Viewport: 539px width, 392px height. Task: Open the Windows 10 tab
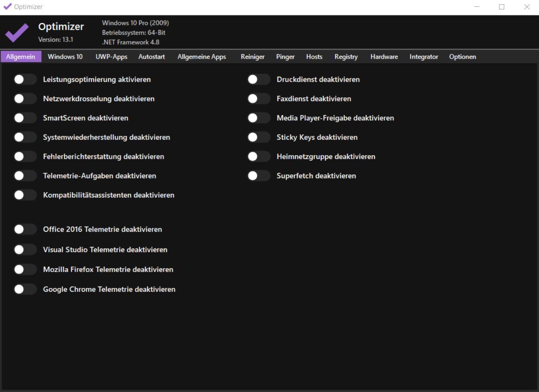click(x=65, y=57)
